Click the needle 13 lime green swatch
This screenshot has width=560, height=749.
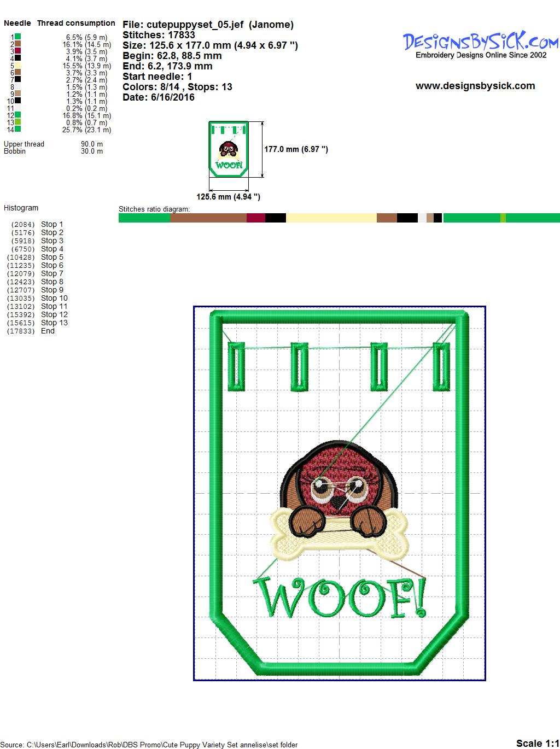point(18,122)
